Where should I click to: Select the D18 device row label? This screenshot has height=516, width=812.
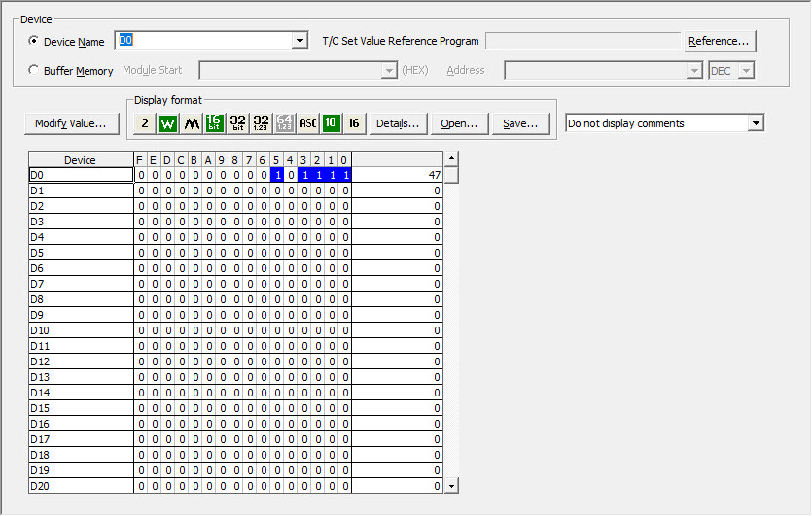pos(82,455)
